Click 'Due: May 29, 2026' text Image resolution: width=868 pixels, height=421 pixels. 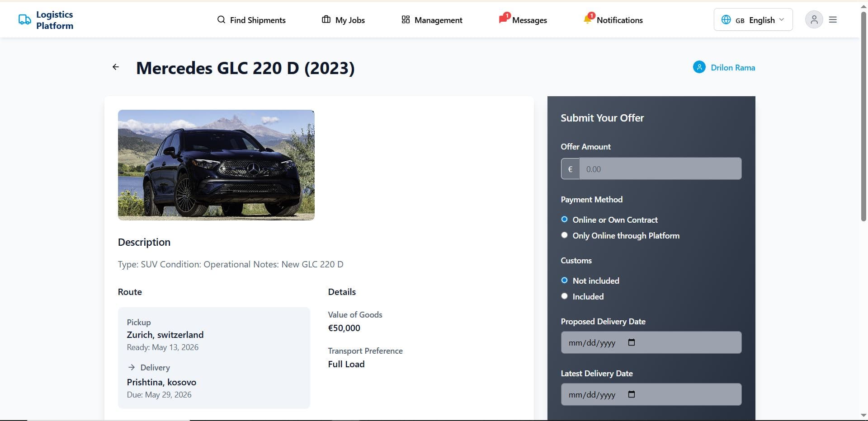click(159, 395)
